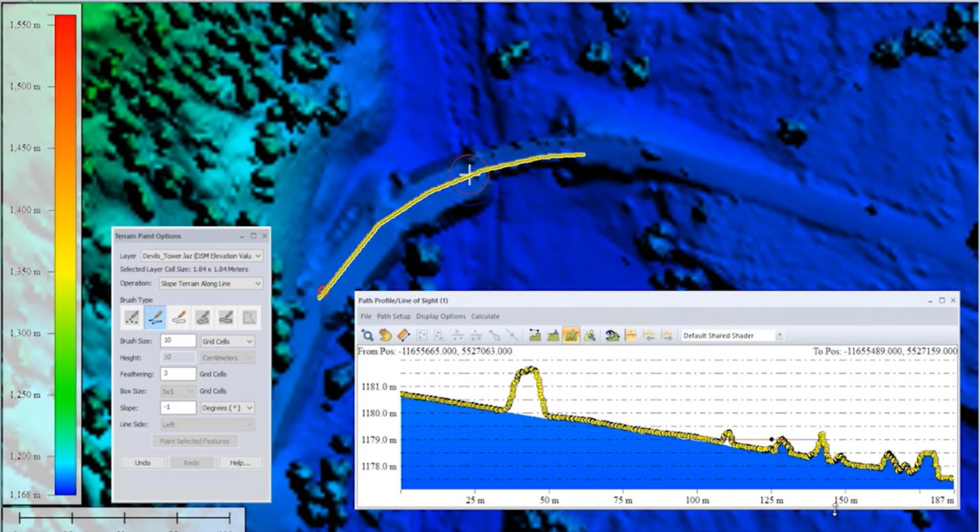The image size is (980, 532).
Task: Click the red circled start vertex of yellow path
Action: tap(322, 292)
